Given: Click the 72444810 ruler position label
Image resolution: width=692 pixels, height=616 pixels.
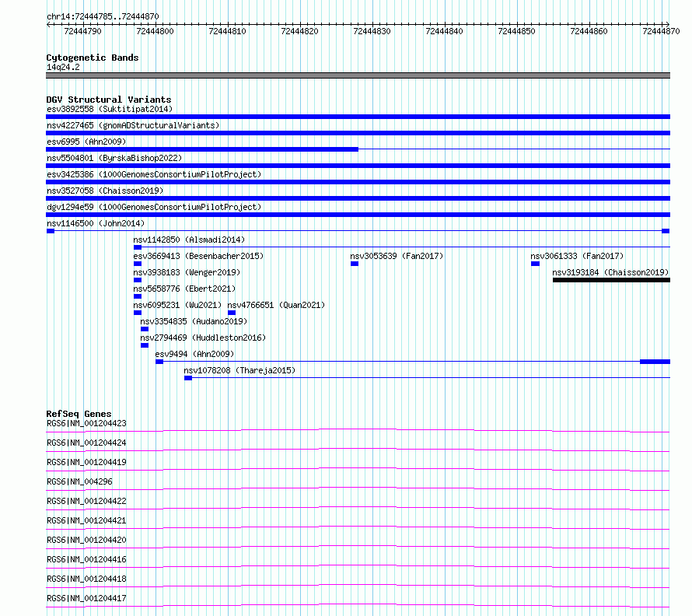Looking at the screenshot, I should 227,31.
